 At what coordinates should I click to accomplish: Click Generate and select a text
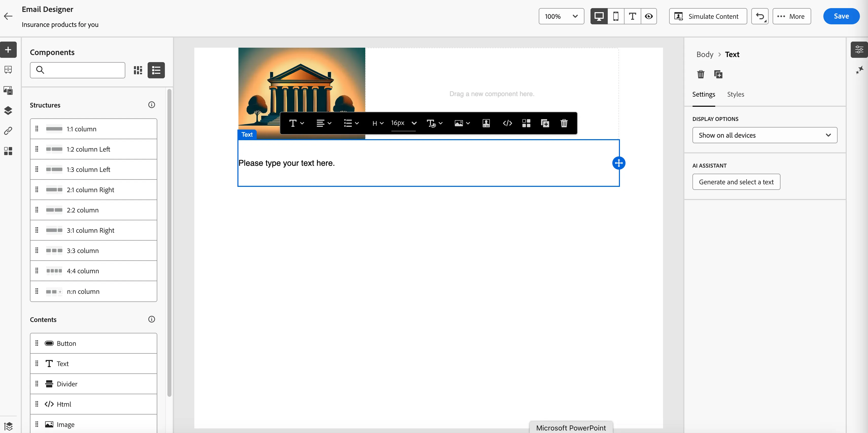pos(736,182)
